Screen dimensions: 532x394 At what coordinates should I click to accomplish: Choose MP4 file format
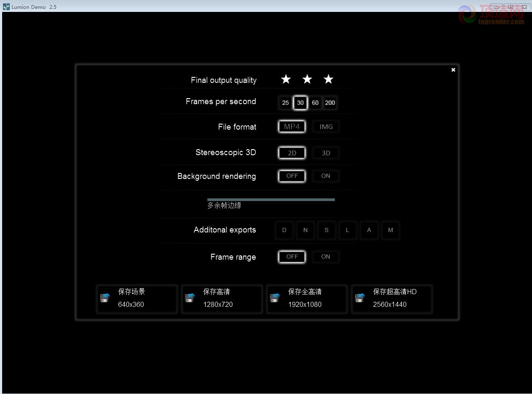click(x=292, y=127)
